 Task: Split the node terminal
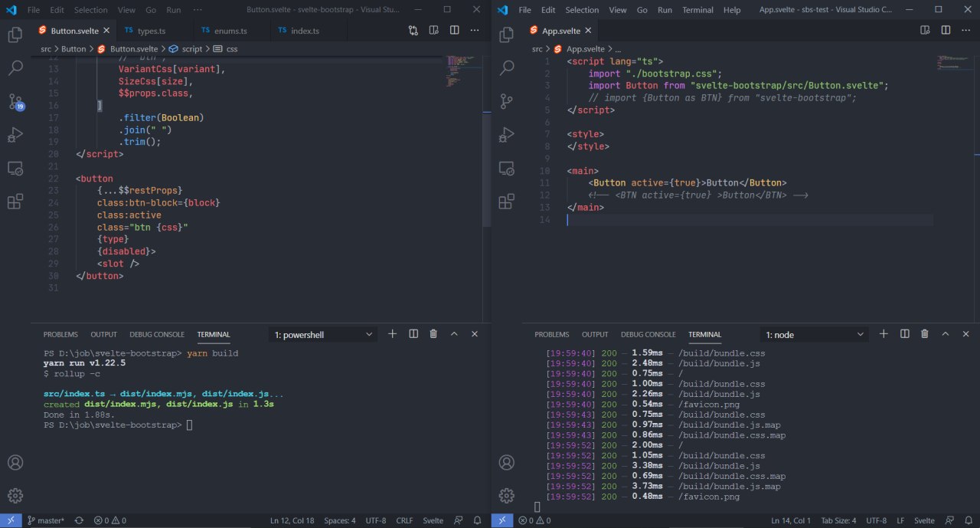[904, 334]
